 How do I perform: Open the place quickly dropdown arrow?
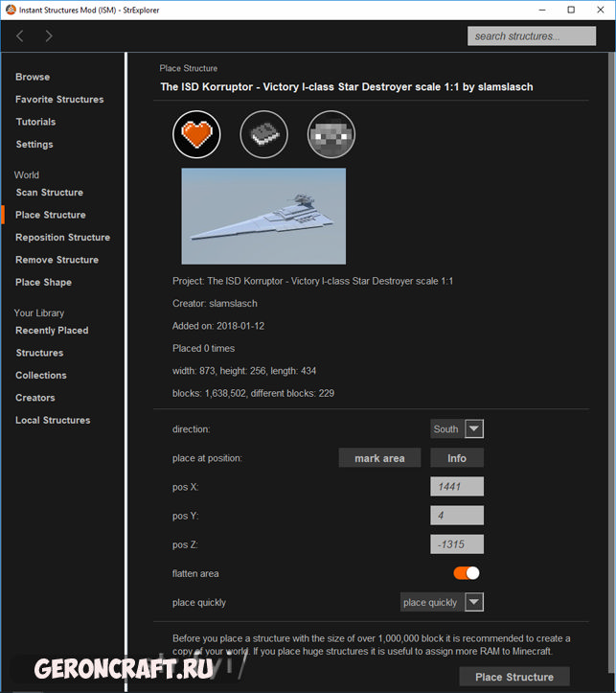474,602
